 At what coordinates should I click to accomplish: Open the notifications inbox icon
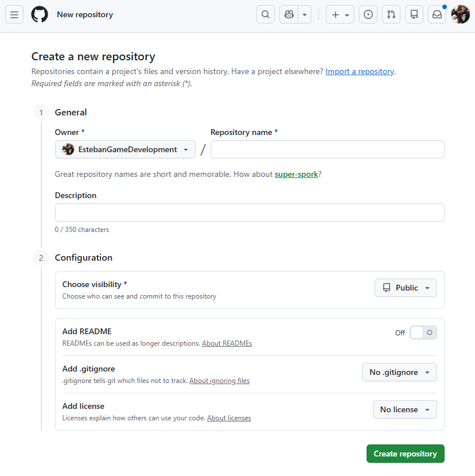pos(437,15)
